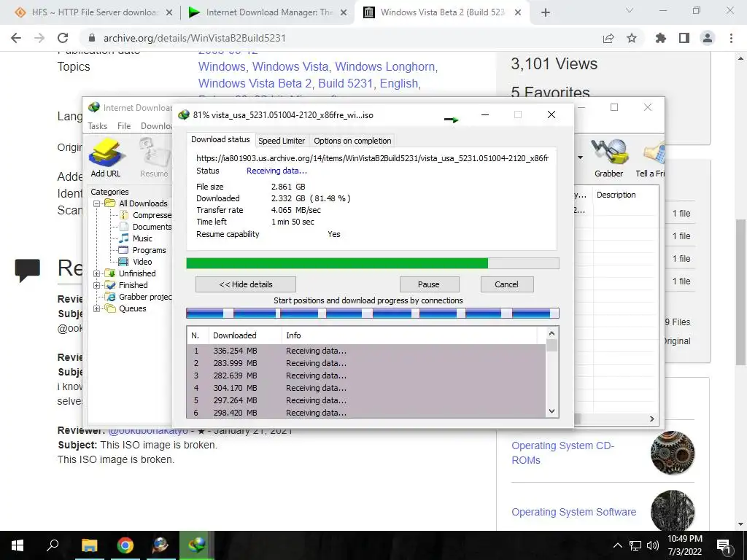Open the File menu in IDM

[124, 125]
